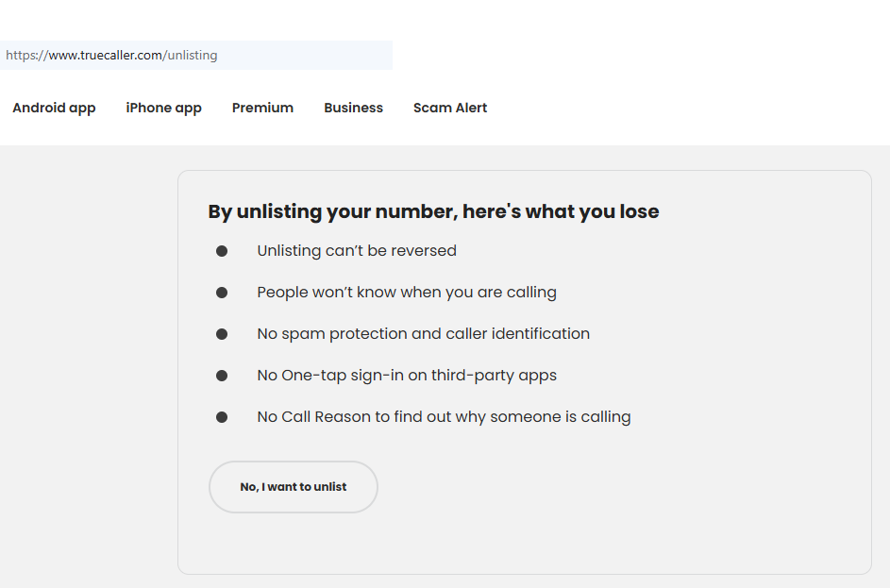The image size is (890, 588).
Task: Click the "No spam protection and caller identification" text
Action: [x=423, y=334]
